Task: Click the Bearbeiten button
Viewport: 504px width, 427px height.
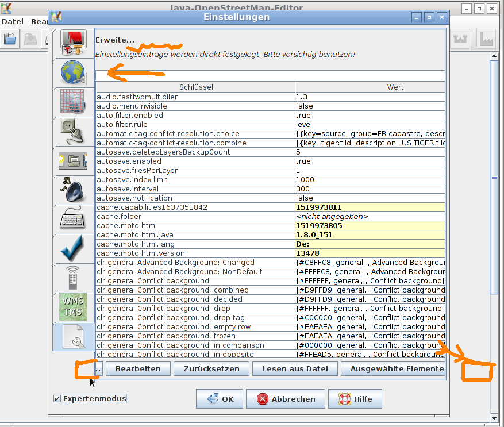Action: [x=138, y=368]
